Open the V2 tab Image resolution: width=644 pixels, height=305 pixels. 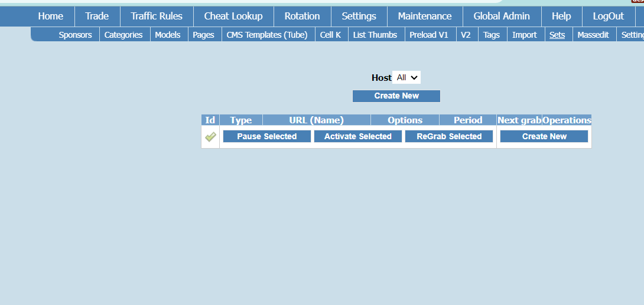click(466, 35)
